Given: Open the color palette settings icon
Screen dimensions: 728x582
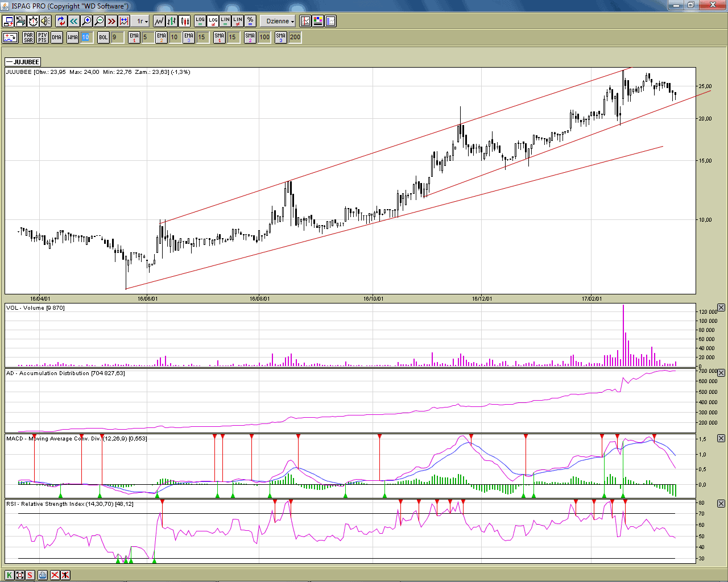Looking at the screenshot, I should pos(318,21).
